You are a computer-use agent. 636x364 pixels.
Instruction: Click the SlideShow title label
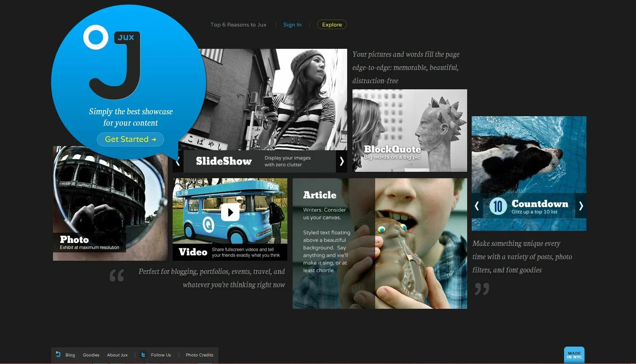coord(224,161)
